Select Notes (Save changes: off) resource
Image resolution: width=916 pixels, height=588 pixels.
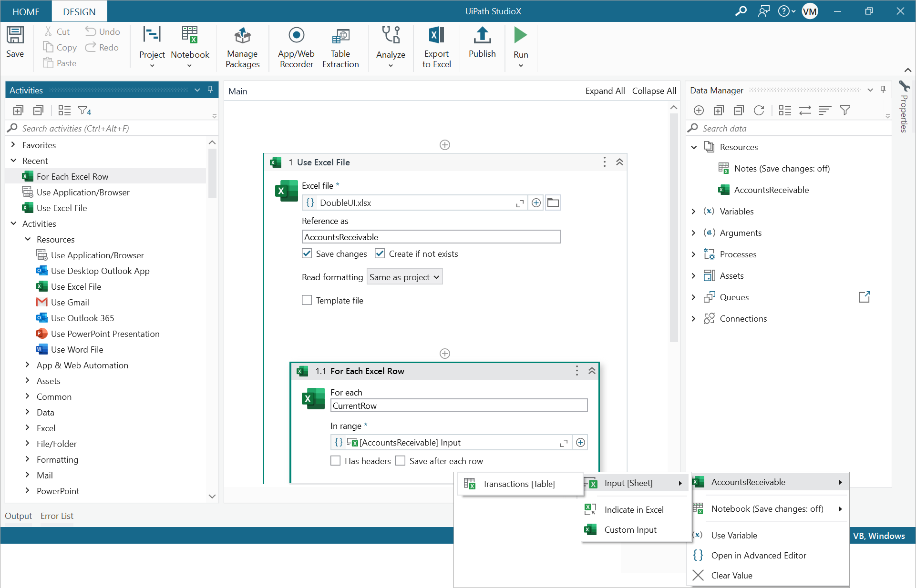tap(782, 168)
